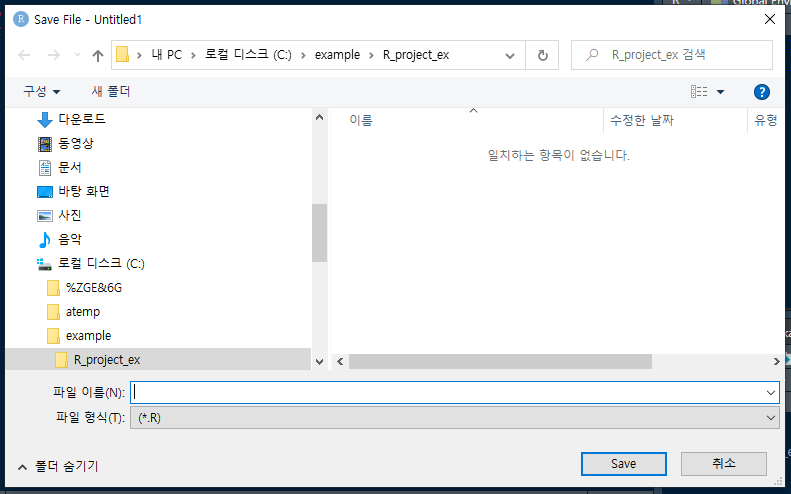Open the '구성' organize menu
791x494 pixels.
(42, 91)
